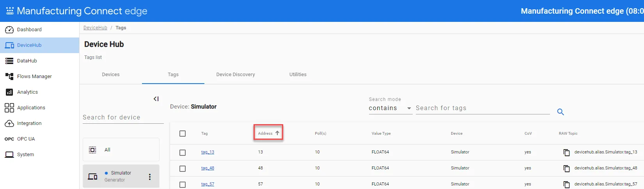
Task: Sort by Tag column header
Action: click(x=204, y=134)
